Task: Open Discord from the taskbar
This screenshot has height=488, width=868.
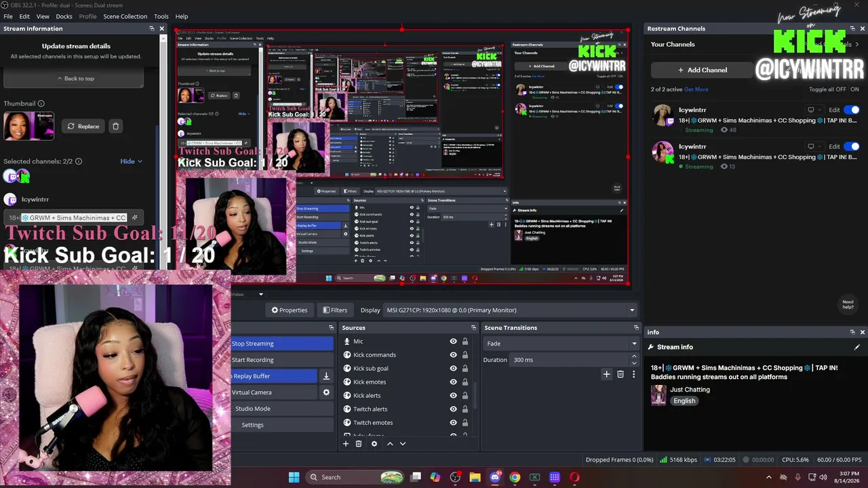Action: tap(495, 477)
